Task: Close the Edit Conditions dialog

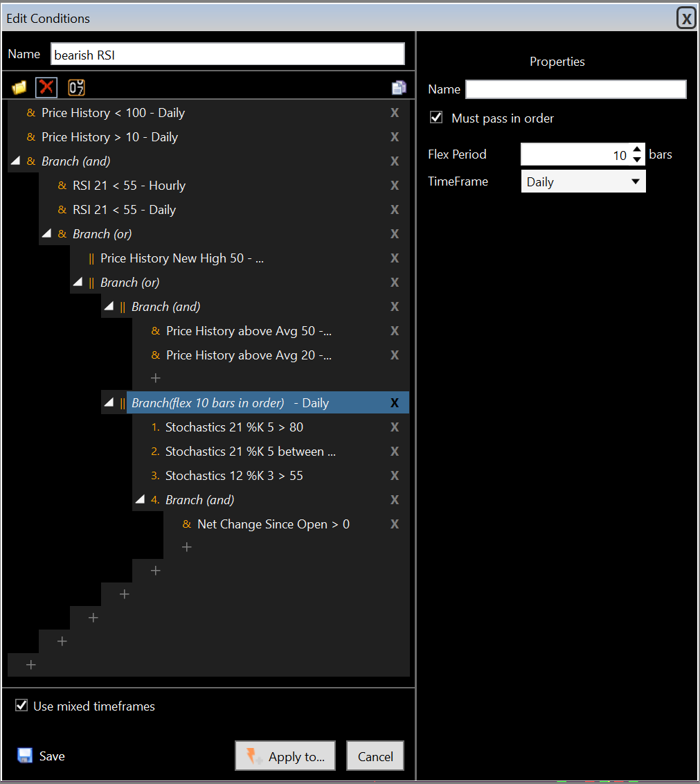Action: 687,19
